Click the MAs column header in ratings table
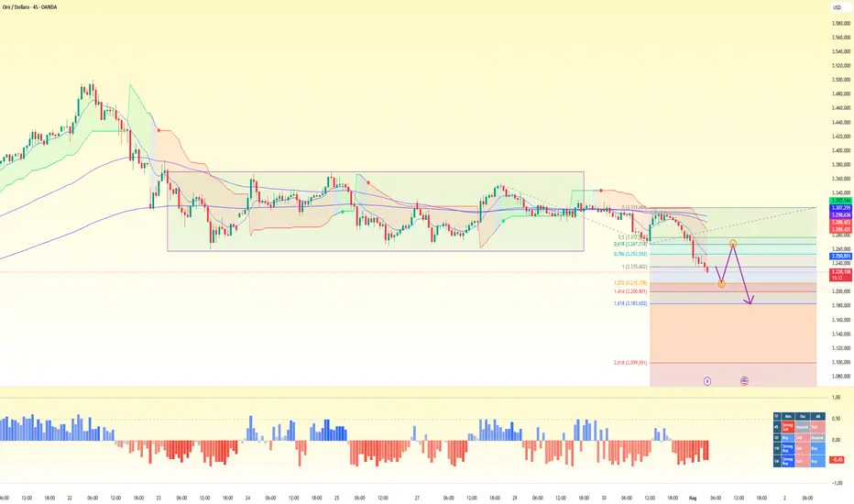 tap(788, 416)
